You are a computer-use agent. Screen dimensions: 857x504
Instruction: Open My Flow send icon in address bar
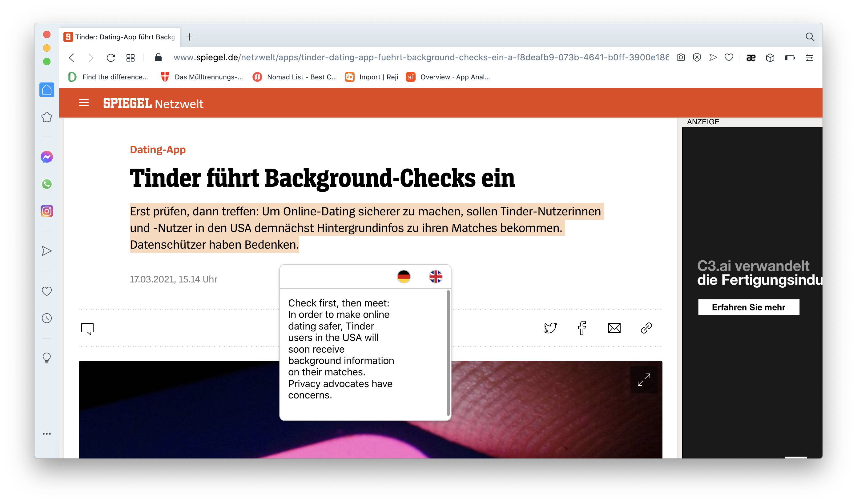pyautogui.click(x=713, y=58)
